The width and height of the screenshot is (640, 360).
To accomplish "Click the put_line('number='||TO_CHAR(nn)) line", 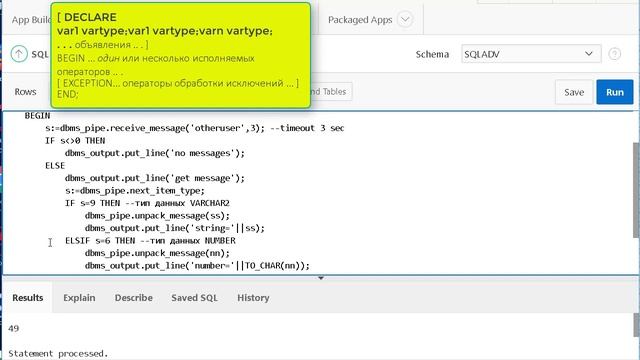I will [x=197, y=266].
